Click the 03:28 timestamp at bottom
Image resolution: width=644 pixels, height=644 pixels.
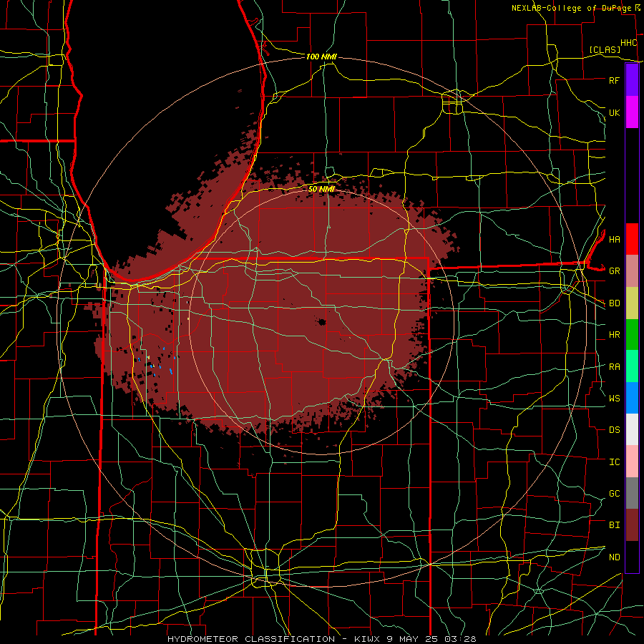pos(460,639)
